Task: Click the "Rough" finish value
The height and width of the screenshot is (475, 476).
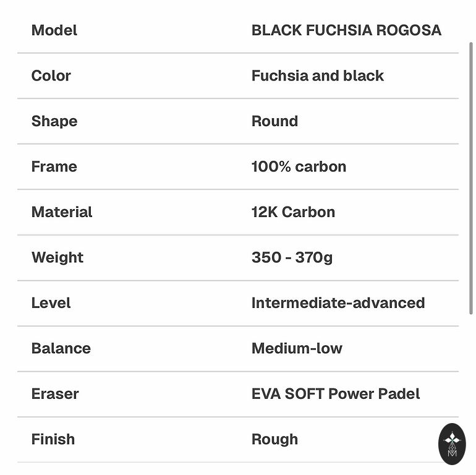Action: click(274, 439)
